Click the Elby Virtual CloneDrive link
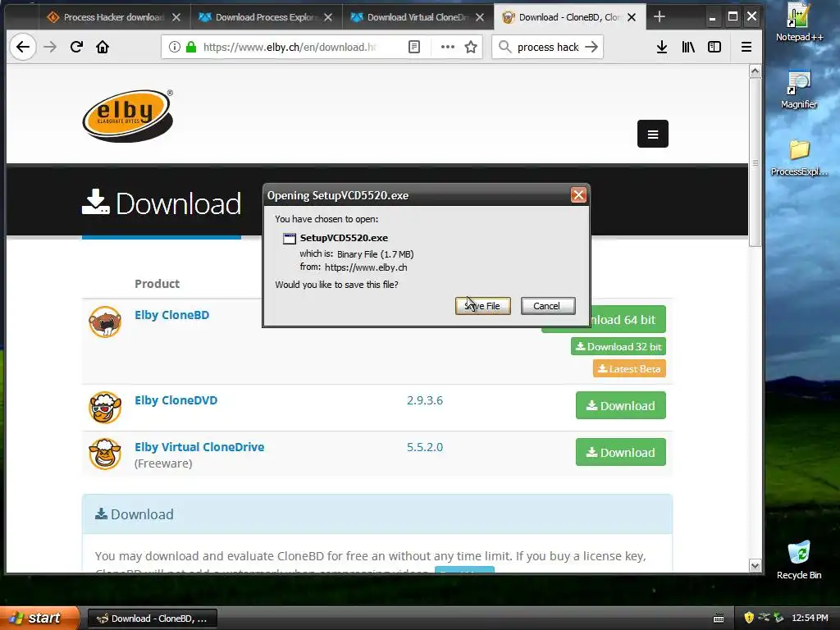This screenshot has height=630, width=840. 199,447
